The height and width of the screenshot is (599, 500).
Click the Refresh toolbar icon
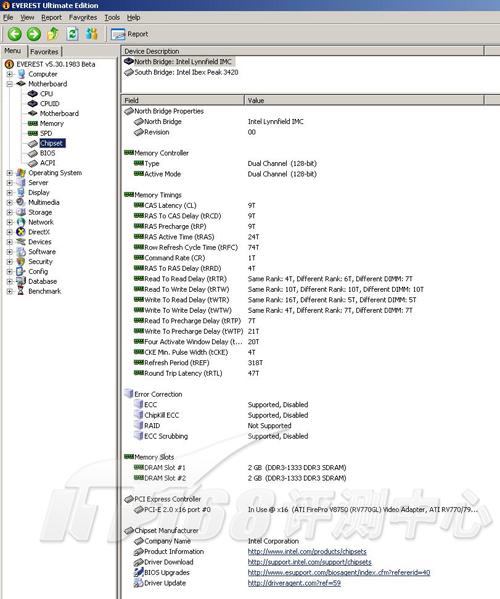click(x=72, y=34)
